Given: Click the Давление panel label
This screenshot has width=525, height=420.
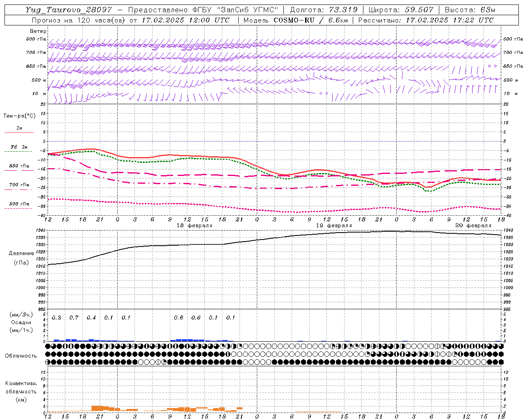Looking at the screenshot, I should point(21,253).
